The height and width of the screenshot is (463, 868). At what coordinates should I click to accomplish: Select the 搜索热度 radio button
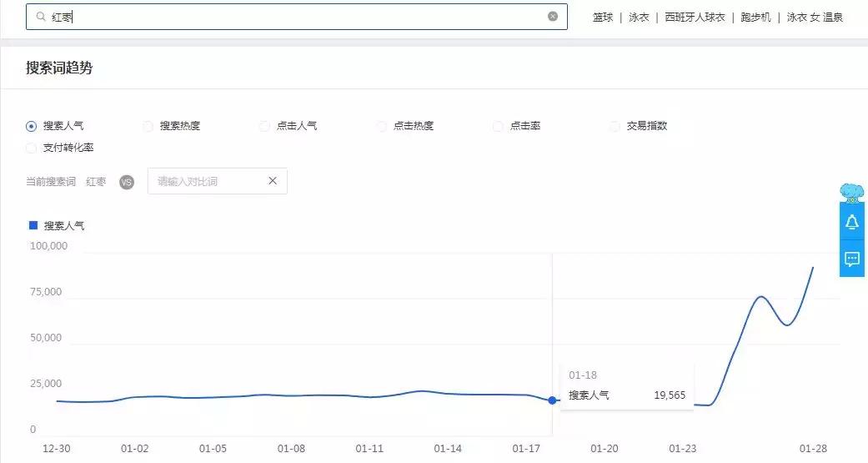tap(148, 126)
